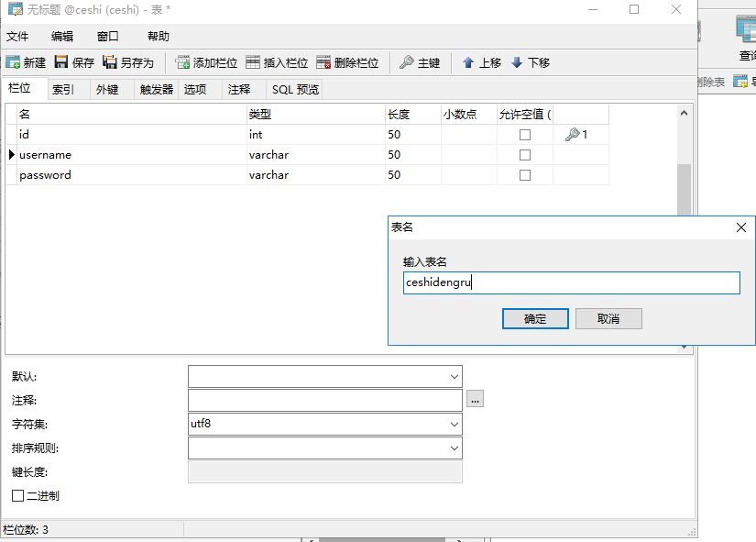
Task: Click the int type cell of id
Action: 316,135
